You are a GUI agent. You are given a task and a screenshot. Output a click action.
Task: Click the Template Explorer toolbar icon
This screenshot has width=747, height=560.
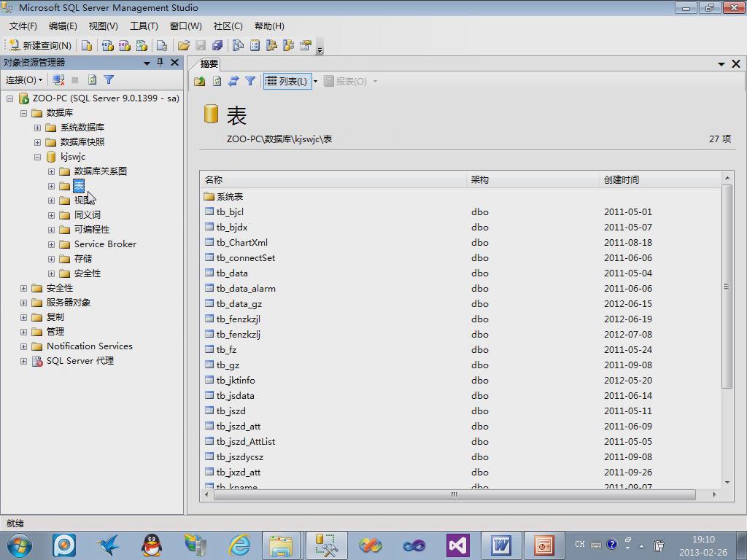(288, 45)
